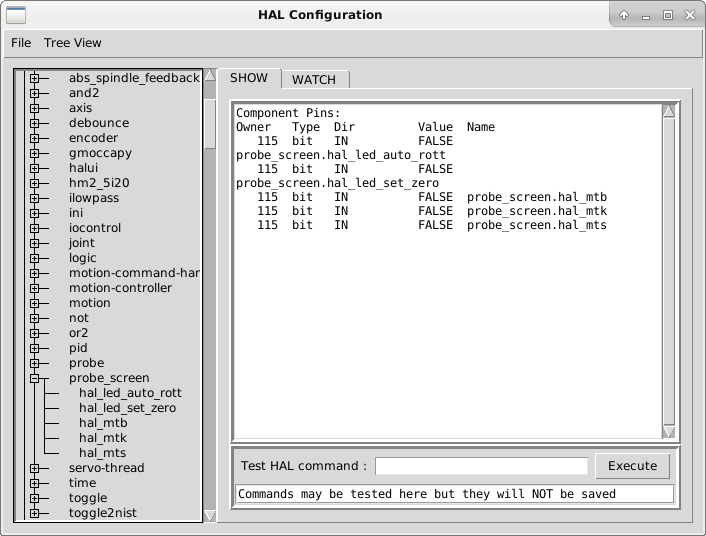Expand the abs_spindle_feedback tree node
This screenshot has width=706, height=536.
[35, 78]
